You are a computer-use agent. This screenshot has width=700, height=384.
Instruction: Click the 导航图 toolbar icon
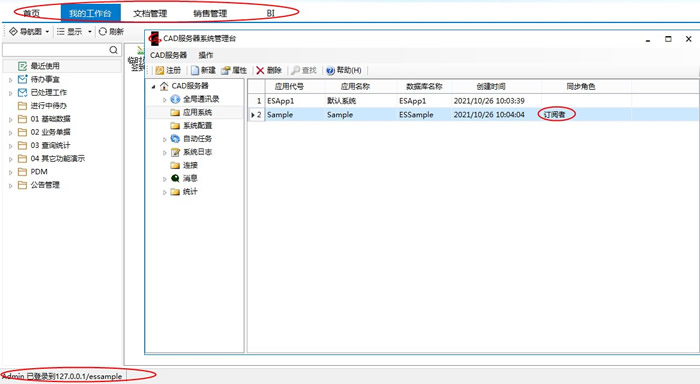coord(13,31)
